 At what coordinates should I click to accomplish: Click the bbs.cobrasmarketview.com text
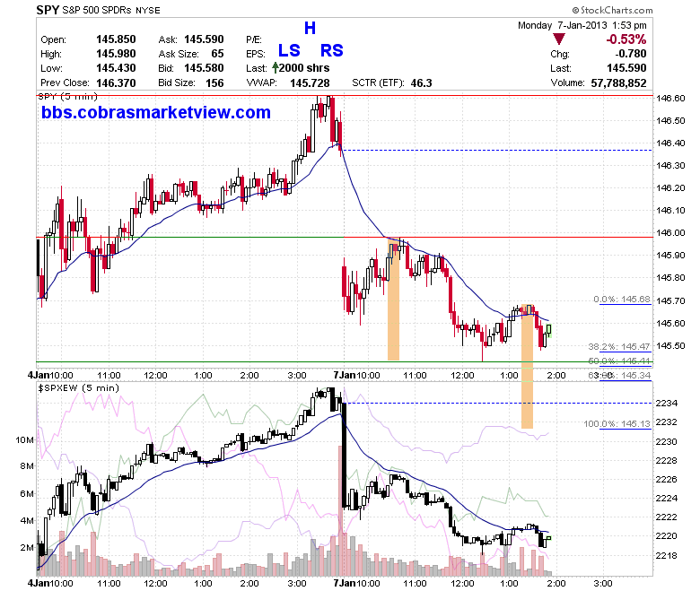pos(156,112)
